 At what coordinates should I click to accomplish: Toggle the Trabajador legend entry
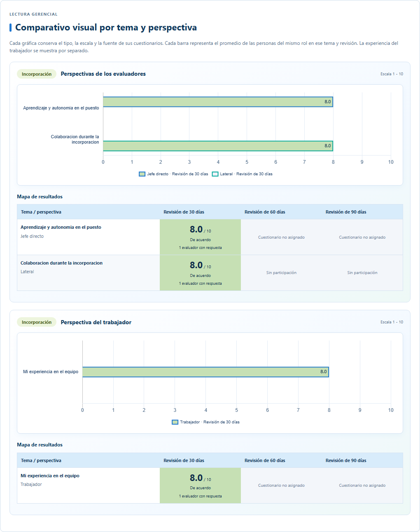pyautogui.click(x=205, y=422)
